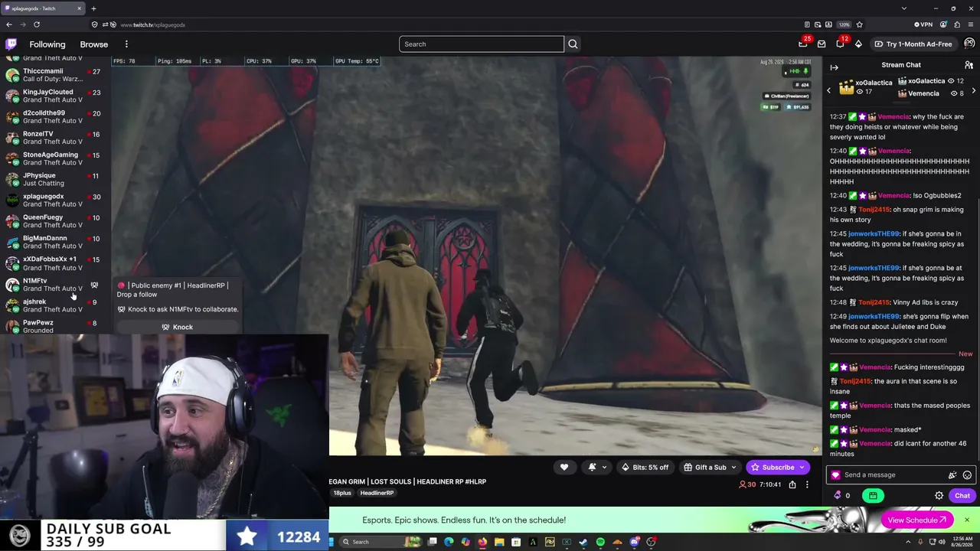The width and height of the screenshot is (980, 551).
Task: Open the Get Bits diamond icon
Action: (x=858, y=44)
